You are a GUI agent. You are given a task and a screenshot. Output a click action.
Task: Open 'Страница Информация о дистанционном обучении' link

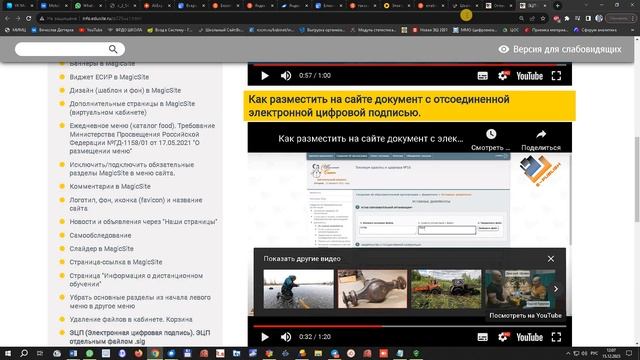point(136,280)
